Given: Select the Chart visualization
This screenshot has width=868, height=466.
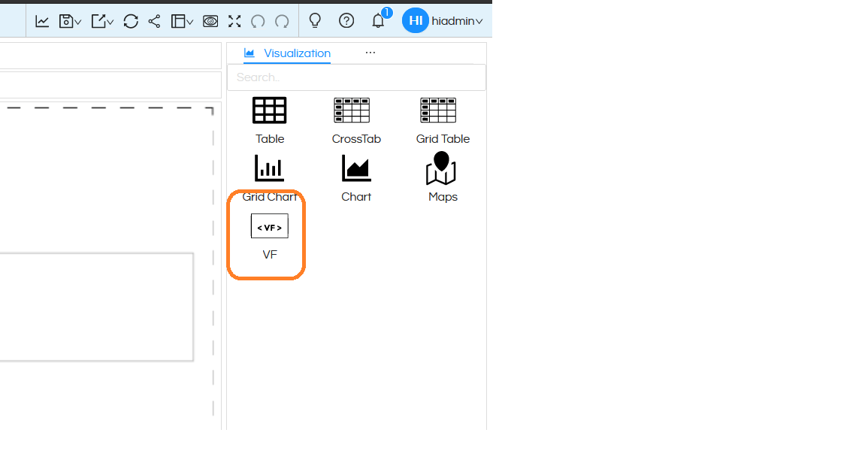Looking at the screenshot, I should [356, 179].
